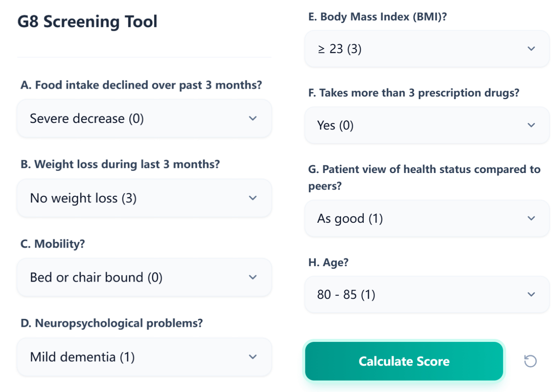Screen dimensions: 555x392
Task: Click the chevron on the Age dropdown
Action: 532,294
